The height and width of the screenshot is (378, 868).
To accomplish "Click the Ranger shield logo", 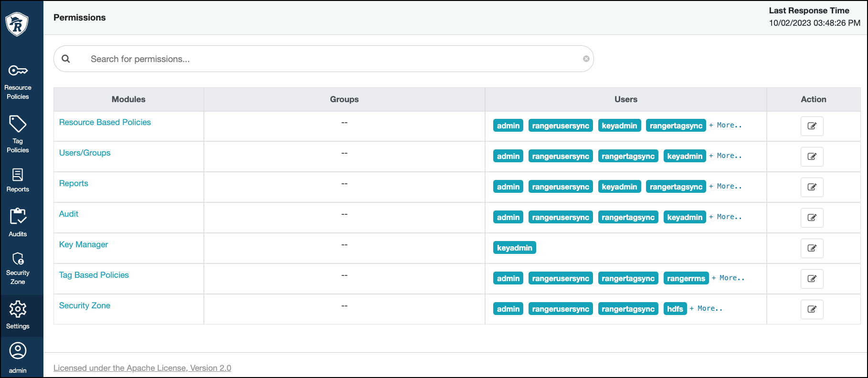I will (17, 23).
